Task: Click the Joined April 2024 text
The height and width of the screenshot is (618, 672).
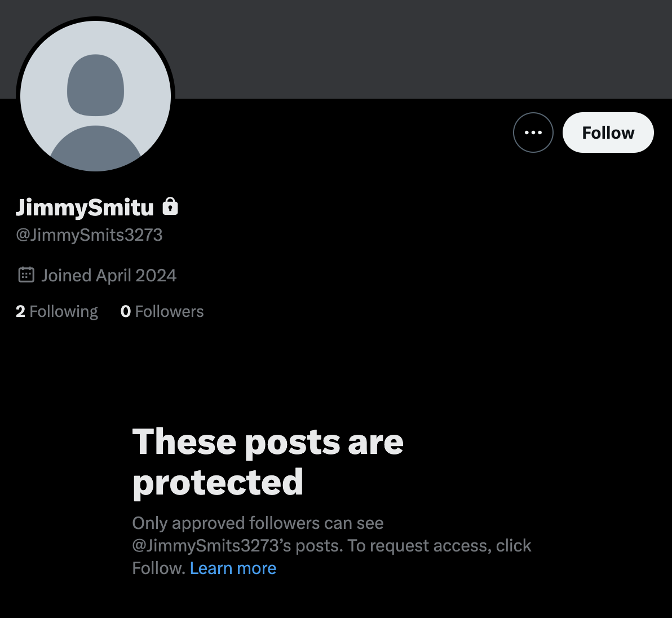Action: click(109, 275)
